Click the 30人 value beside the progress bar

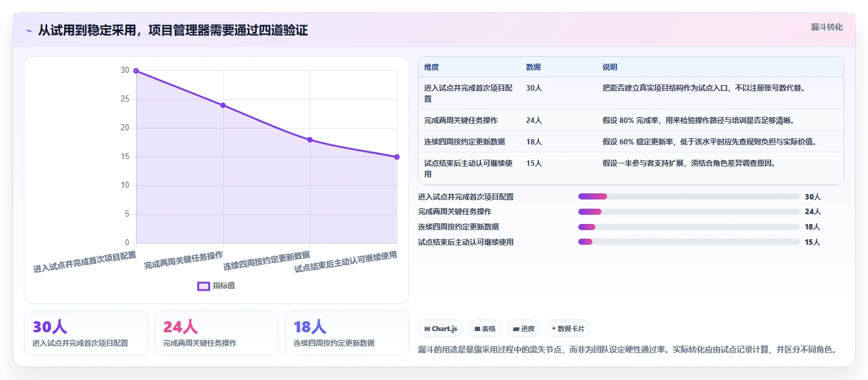pyautogui.click(x=813, y=197)
